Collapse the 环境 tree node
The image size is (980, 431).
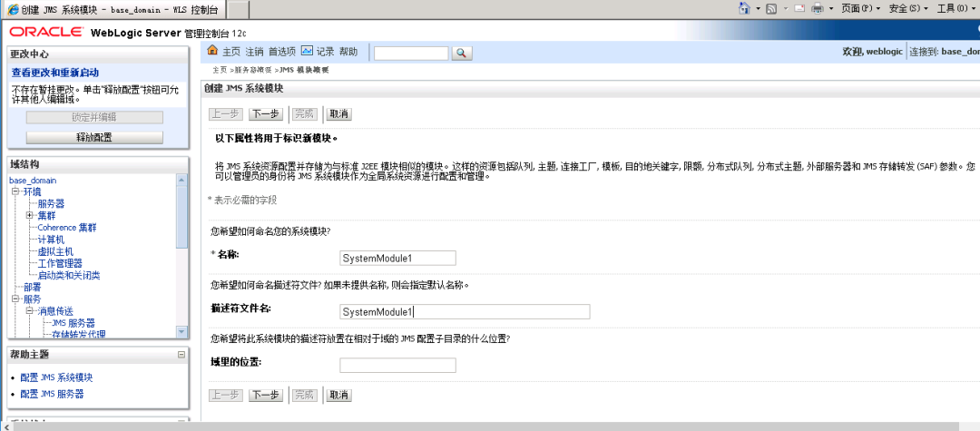click(x=15, y=191)
